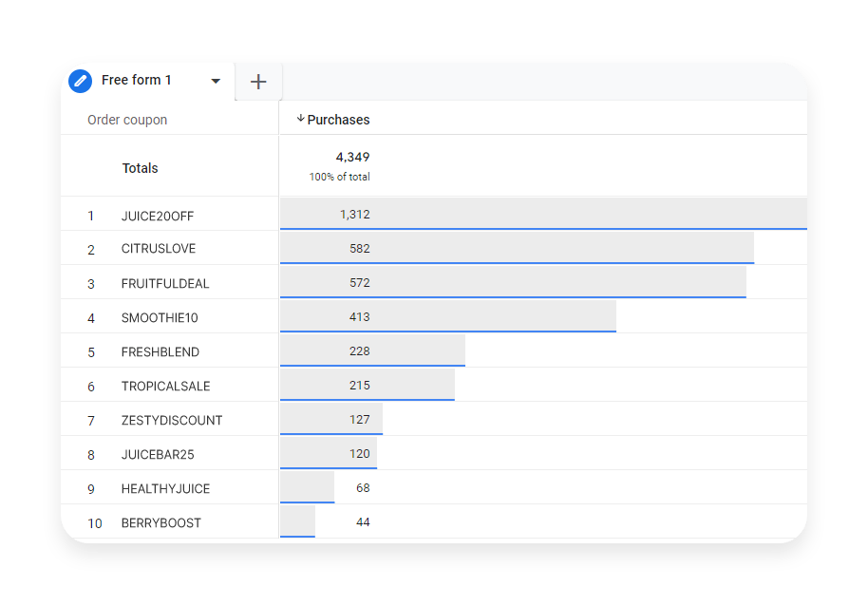868x606 pixels.
Task: Switch to the Free form 1 tab
Action: tap(136, 81)
